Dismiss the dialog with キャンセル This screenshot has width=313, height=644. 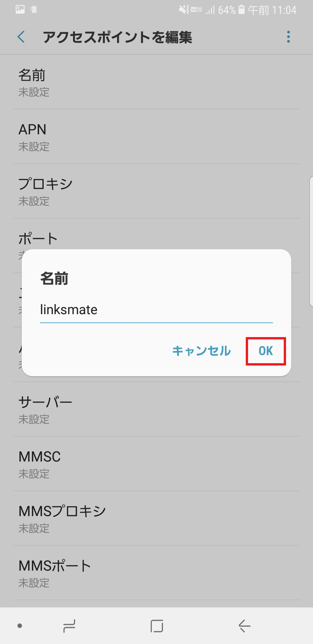coord(201,351)
